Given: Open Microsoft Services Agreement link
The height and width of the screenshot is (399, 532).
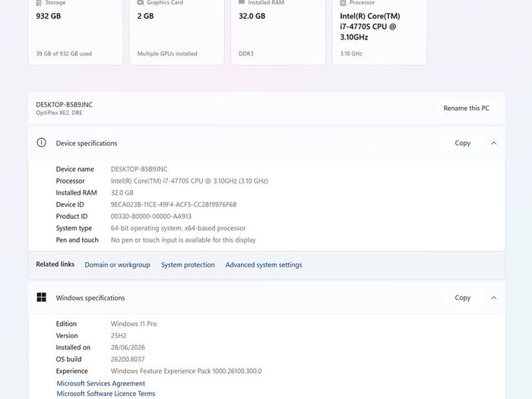Looking at the screenshot, I should pos(101,383).
